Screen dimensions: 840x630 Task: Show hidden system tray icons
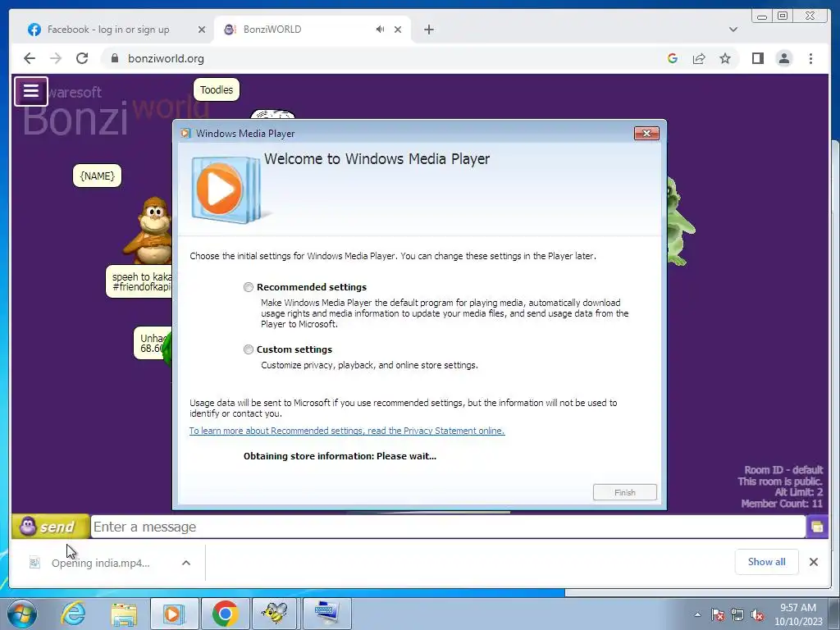coord(697,614)
